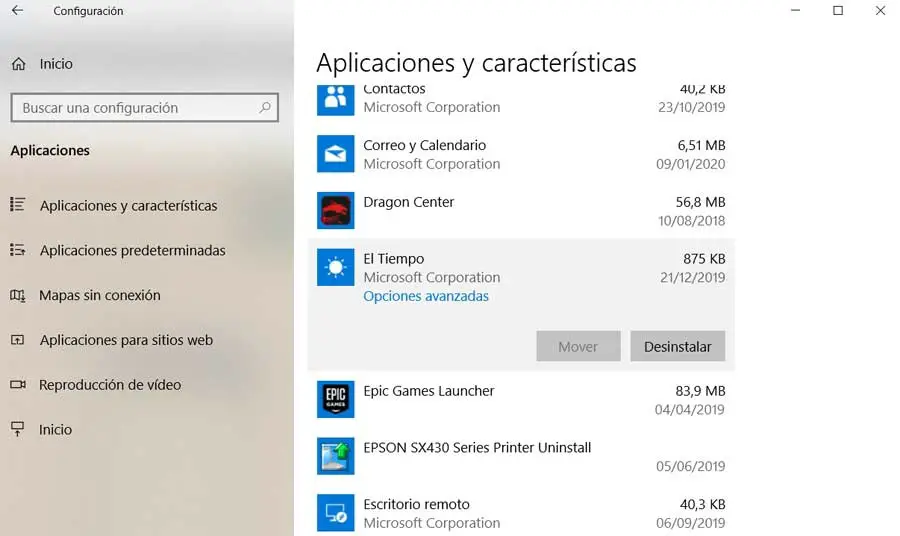The height and width of the screenshot is (536, 900).
Task: Open the bottom Inicio startup item
Action: click(55, 430)
